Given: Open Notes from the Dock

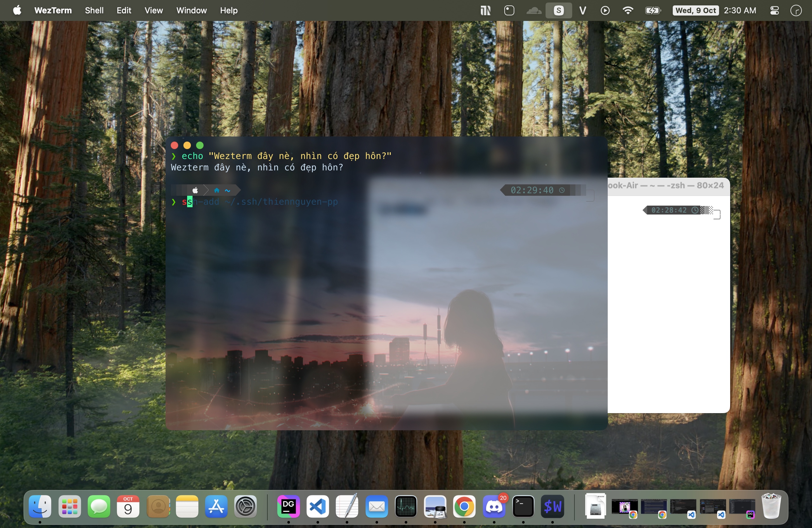Looking at the screenshot, I should pyautogui.click(x=187, y=506).
